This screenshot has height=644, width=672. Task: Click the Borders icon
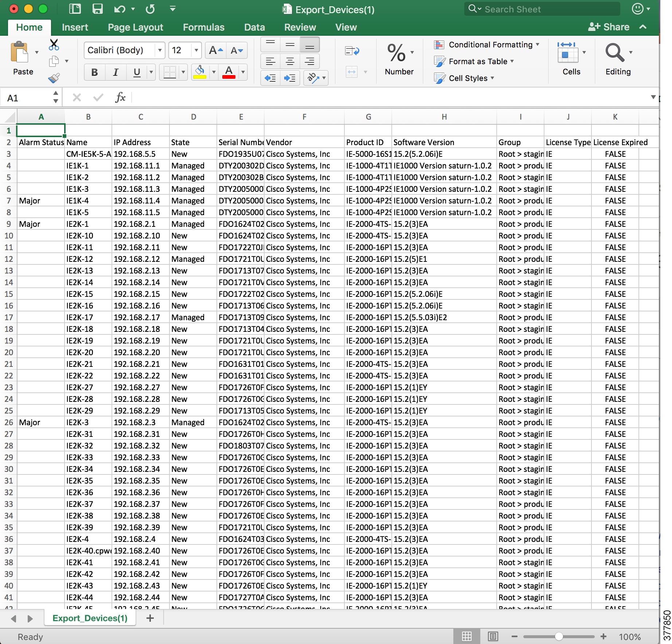point(170,72)
